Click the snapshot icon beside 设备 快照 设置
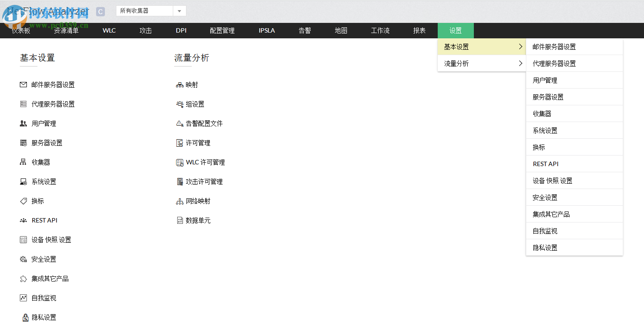644x330 pixels. pos(23,240)
